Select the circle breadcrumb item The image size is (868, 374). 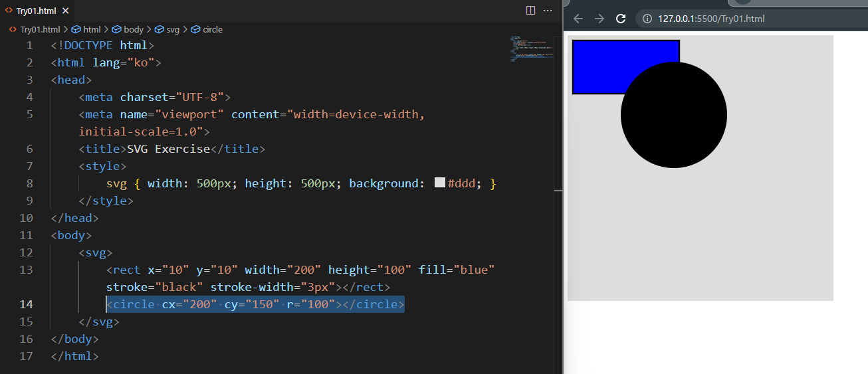(x=207, y=29)
